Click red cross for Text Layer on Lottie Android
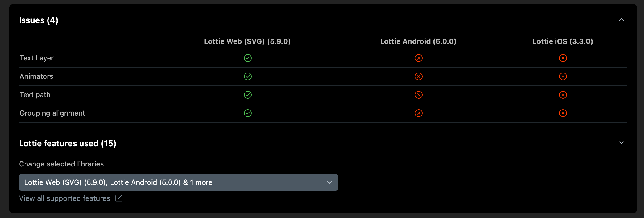This screenshot has width=644, height=218. click(x=419, y=58)
